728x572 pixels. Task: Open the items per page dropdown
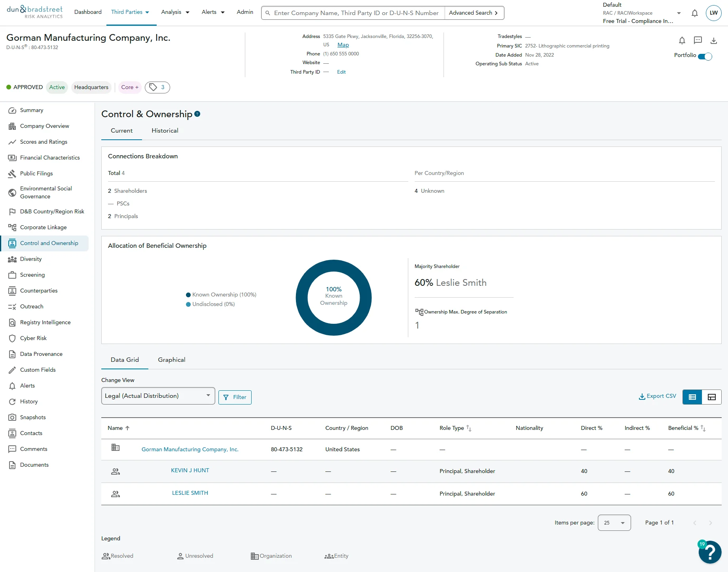coord(614,523)
